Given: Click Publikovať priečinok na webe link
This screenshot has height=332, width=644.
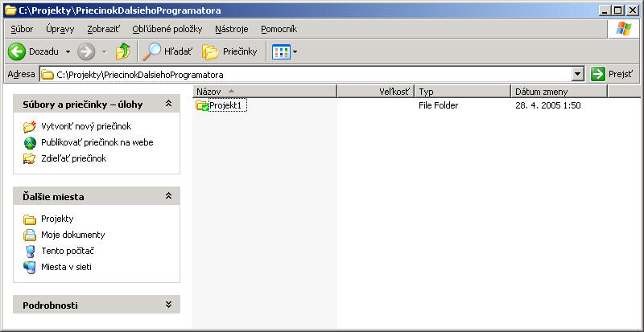Looking at the screenshot, I should point(97,142).
